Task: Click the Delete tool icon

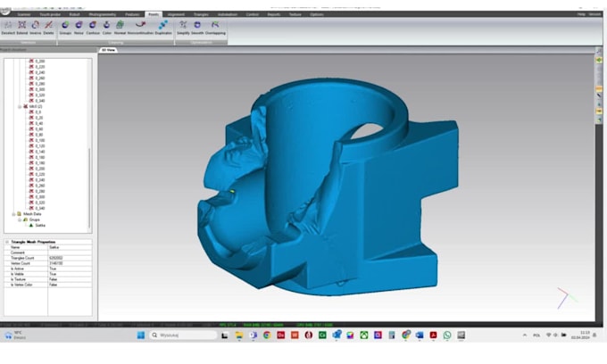Action: (48, 25)
